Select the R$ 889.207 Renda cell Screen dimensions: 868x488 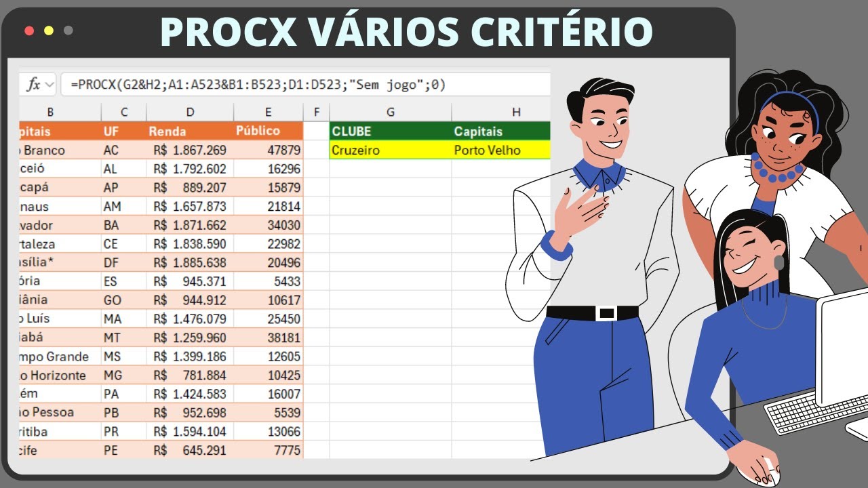tap(190, 187)
